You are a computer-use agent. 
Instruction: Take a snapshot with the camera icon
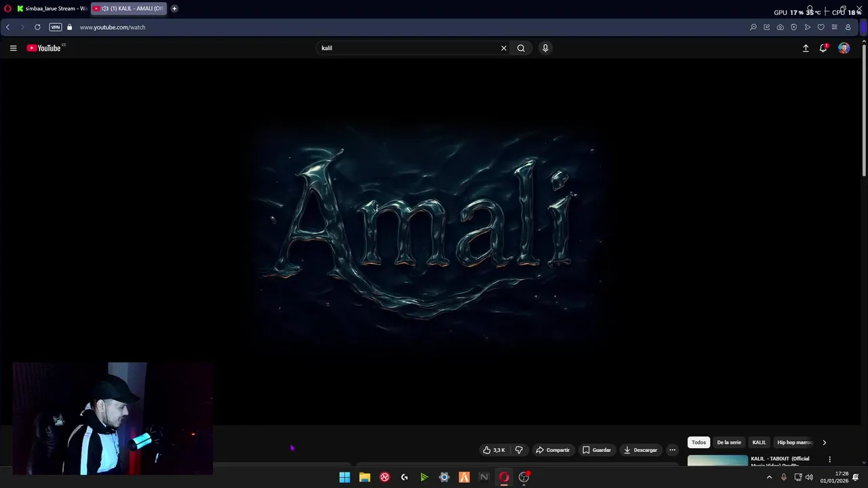(780, 27)
